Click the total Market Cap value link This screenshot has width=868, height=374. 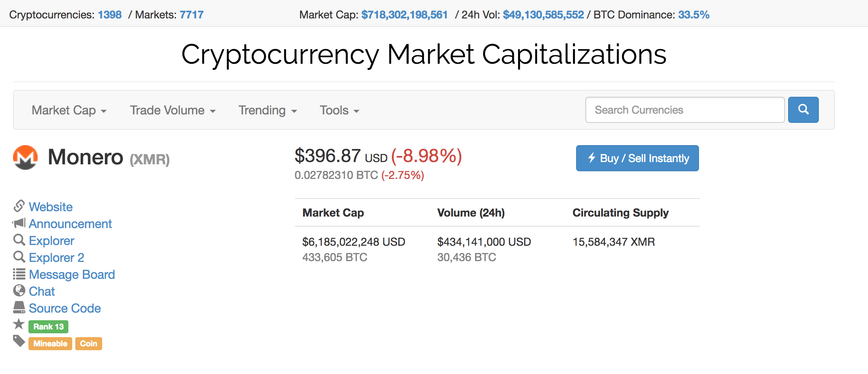point(404,15)
